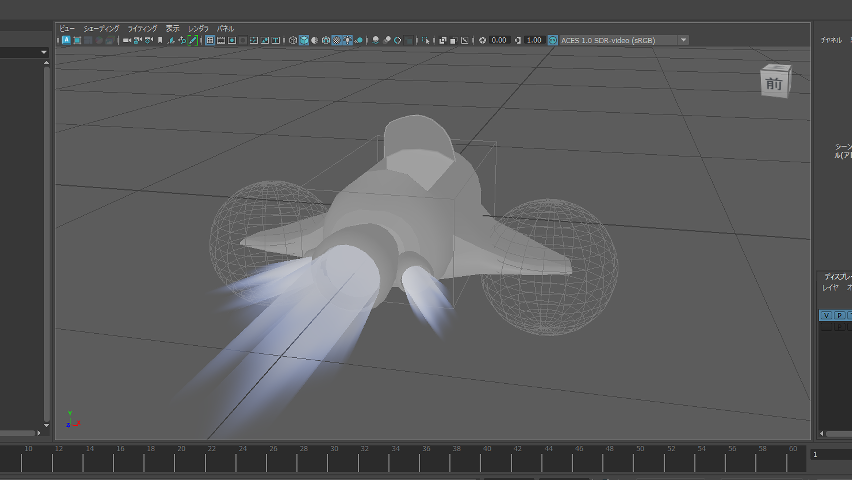Expand the dropdown arrow in left panel
This screenshot has height=480, width=852.
[x=44, y=52]
